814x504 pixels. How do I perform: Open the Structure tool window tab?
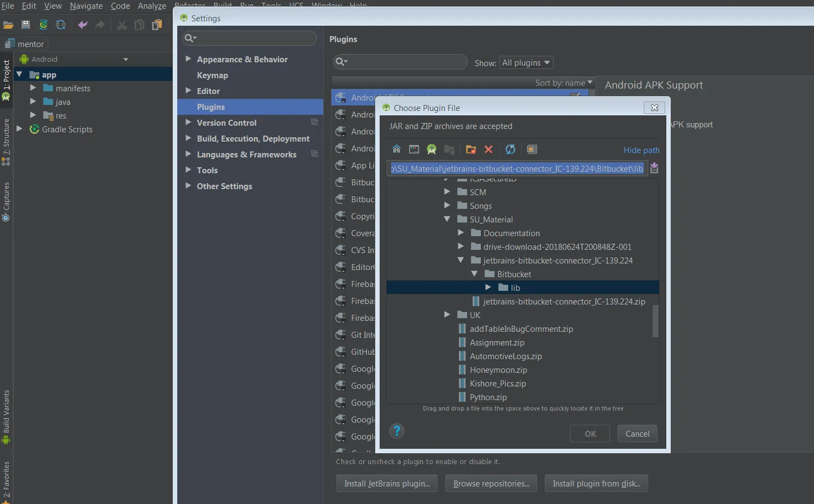pos(6,141)
